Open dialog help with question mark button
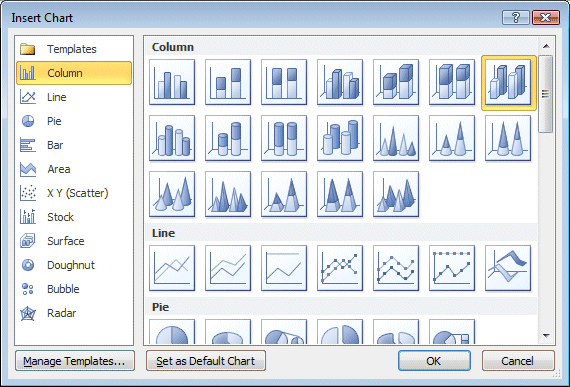 [516, 17]
